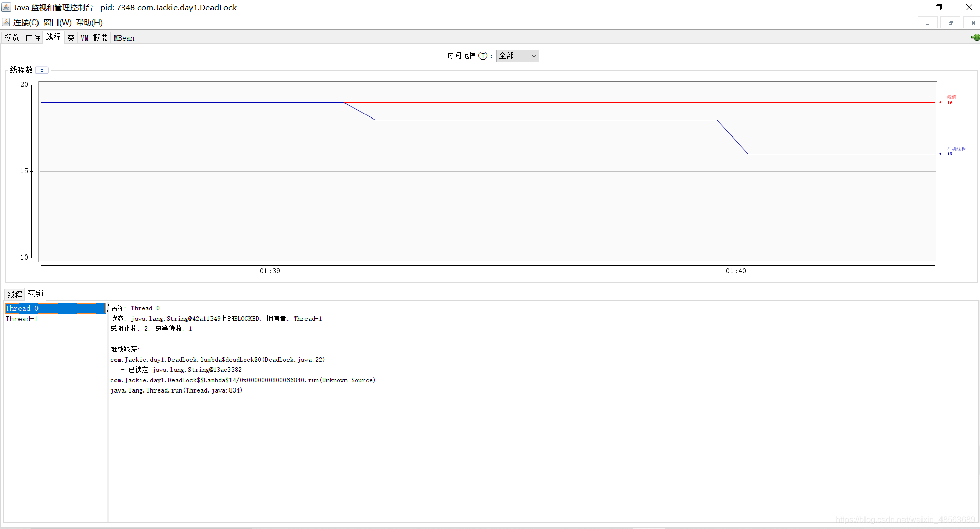Select Thread-0 in the thread list
980x529 pixels.
pos(55,308)
